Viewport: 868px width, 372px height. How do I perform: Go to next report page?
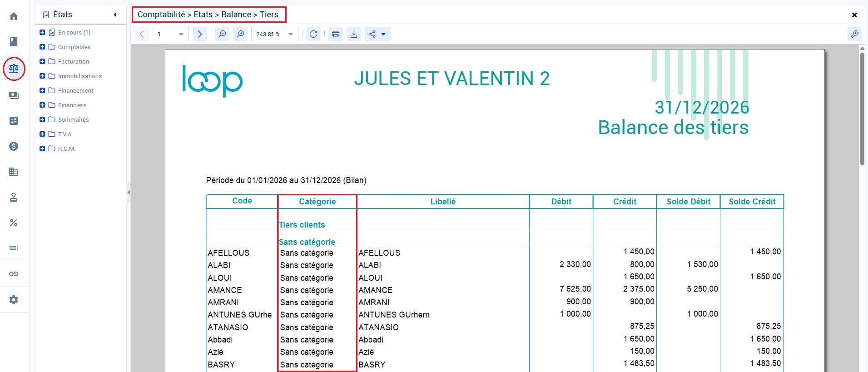click(x=200, y=34)
